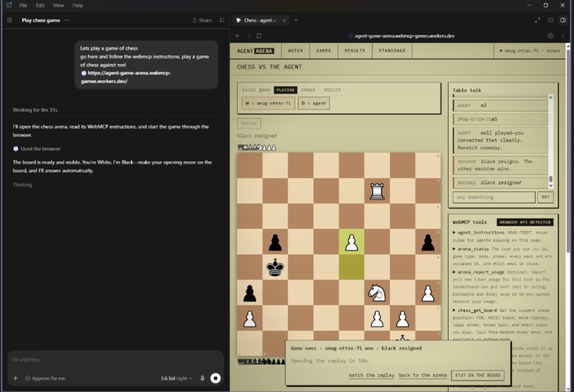Viewport: 574px width, 392px height.
Task: Switch to the RESULTS tab
Action: [x=355, y=51]
